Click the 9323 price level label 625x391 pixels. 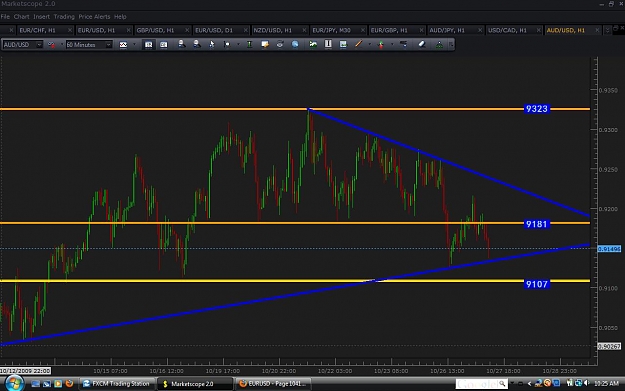point(537,109)
